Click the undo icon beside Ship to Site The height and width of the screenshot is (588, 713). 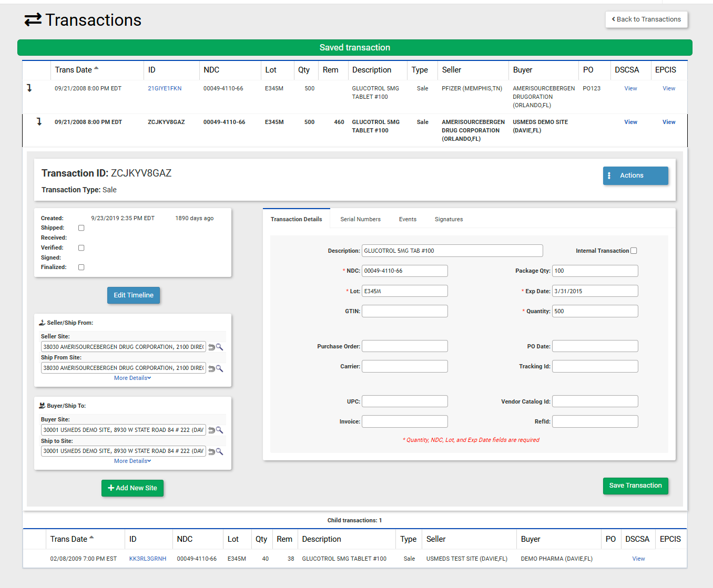click(211, 452)
